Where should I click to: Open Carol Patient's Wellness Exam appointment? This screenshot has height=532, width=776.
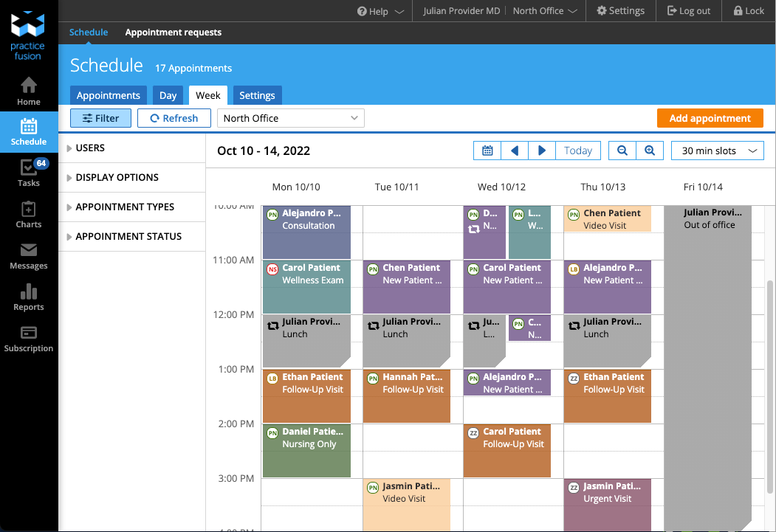[306, 284]
